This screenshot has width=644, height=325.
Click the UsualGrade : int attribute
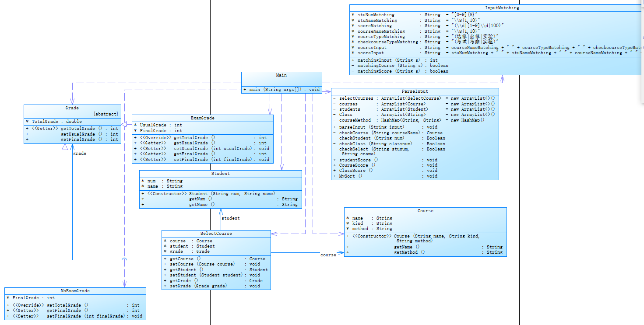[158, 125]
